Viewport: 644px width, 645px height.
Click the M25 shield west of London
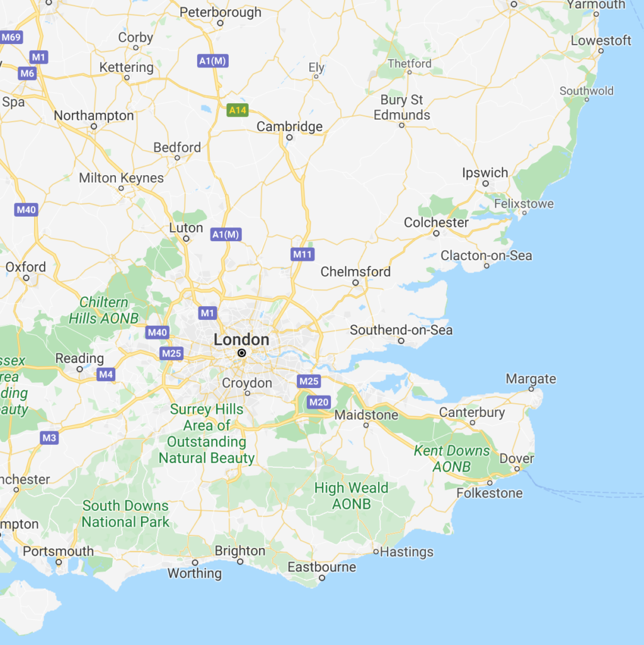[x=171, y=353]
